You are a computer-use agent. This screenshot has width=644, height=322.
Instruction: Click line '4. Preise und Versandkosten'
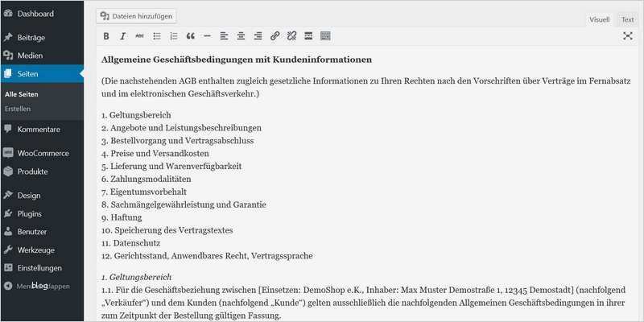pyautogui.click(x=155, y=153)
